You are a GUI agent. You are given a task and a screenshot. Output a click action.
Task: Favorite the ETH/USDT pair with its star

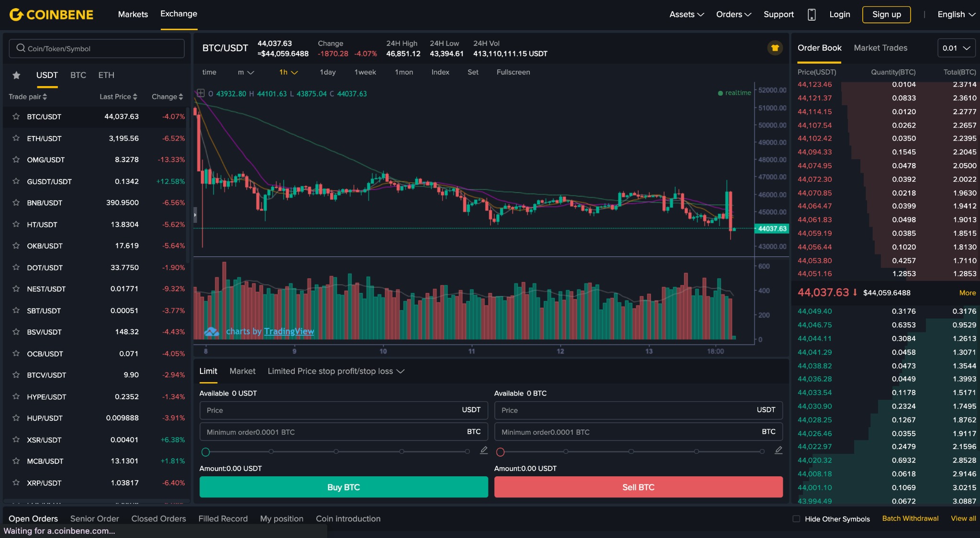(16, 138)
